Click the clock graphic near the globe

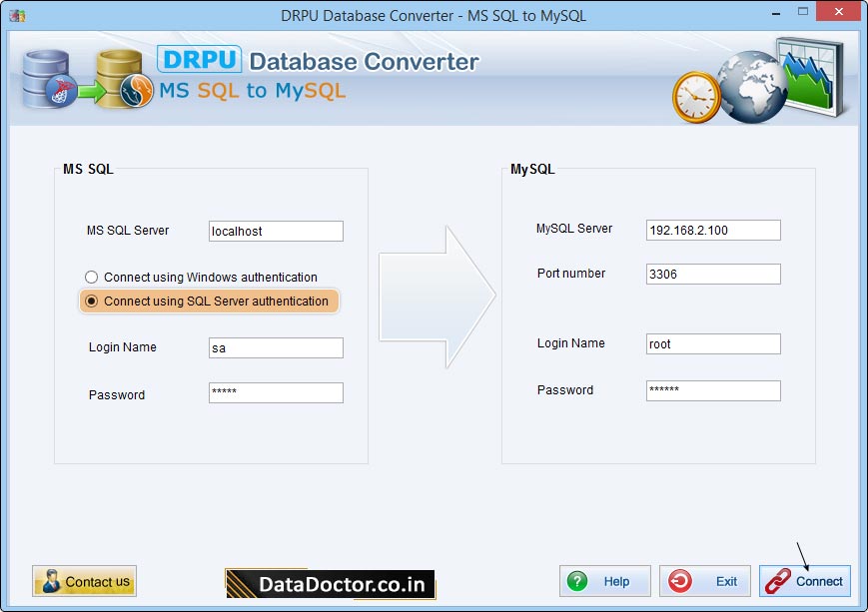coord(697,97)
